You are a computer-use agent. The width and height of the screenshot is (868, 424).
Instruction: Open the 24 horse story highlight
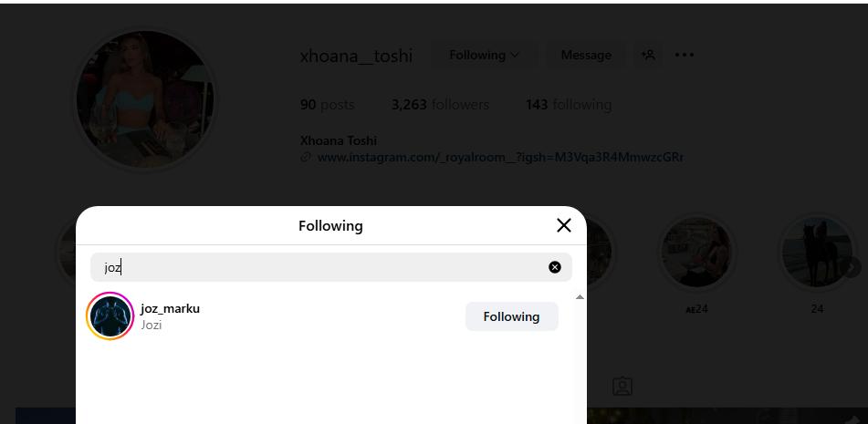pyautogui.click(x=816, y=252)
